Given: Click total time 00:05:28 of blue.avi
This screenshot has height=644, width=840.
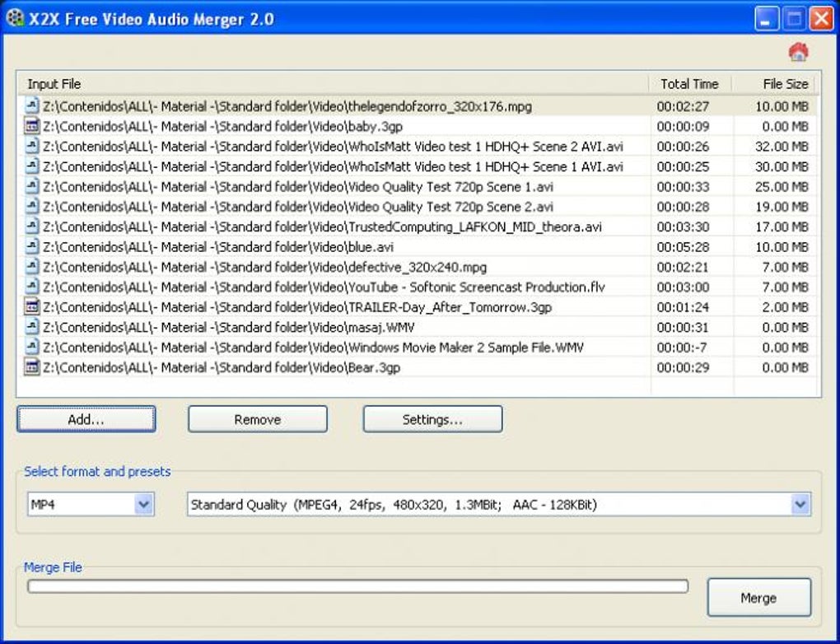Looking at the screenshot, I should [x=683, y=247].
